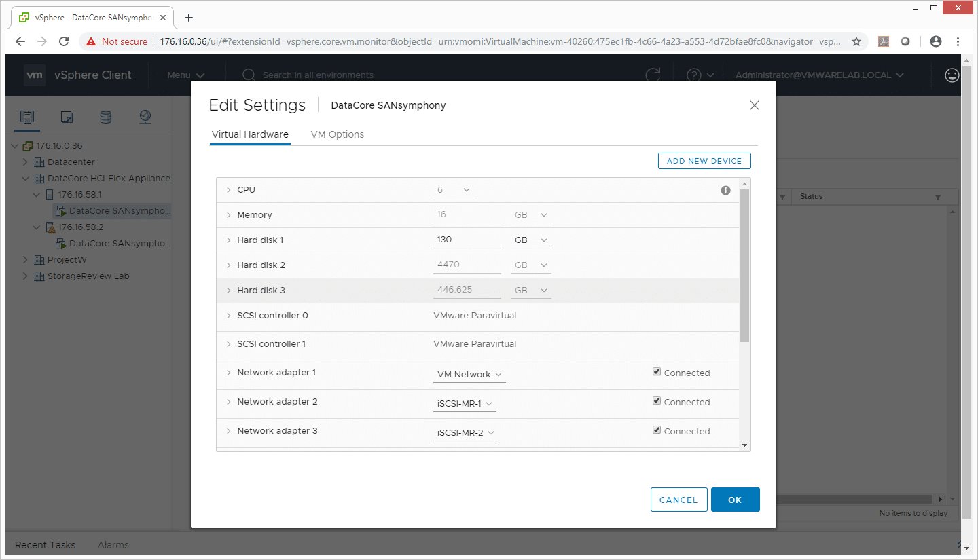Image resolution: width=978 pixels, height=560 pixels.
Task: Click the Search in all environments field
Action: click(x=318, y=75)
